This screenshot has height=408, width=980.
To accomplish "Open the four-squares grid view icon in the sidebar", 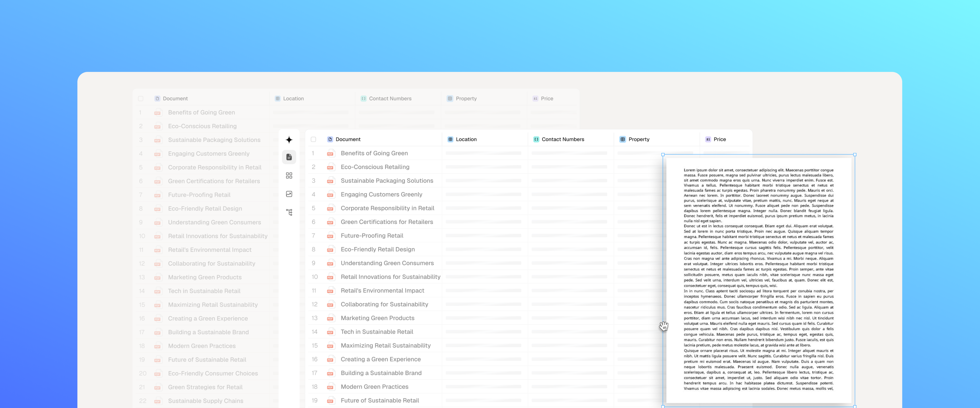I will (289, 175).
